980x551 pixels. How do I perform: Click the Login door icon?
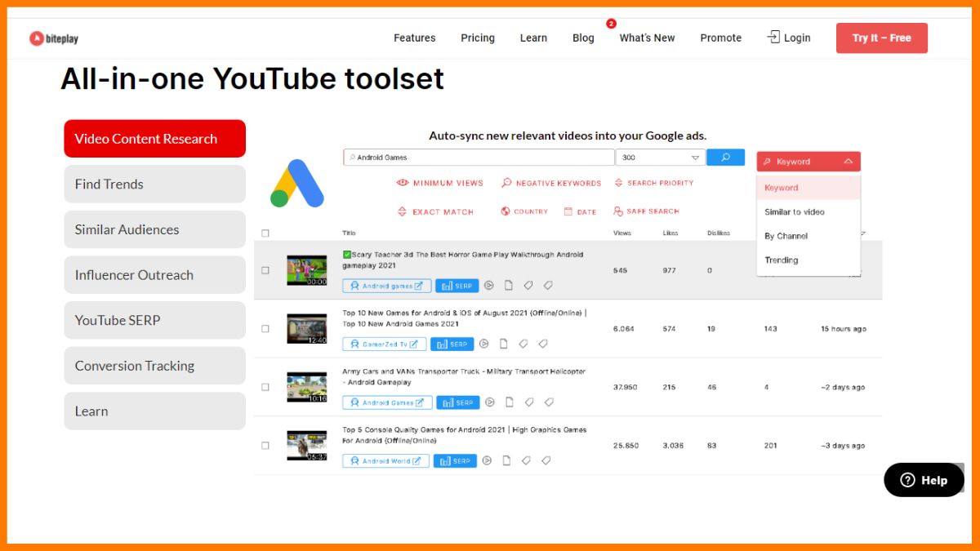[773, 37]
